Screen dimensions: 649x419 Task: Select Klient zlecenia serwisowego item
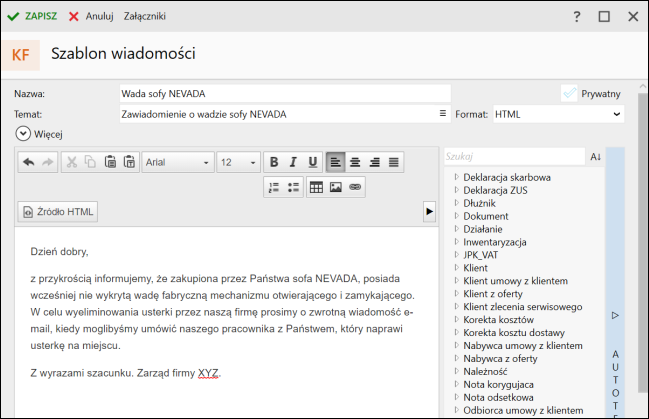[522, 307]
